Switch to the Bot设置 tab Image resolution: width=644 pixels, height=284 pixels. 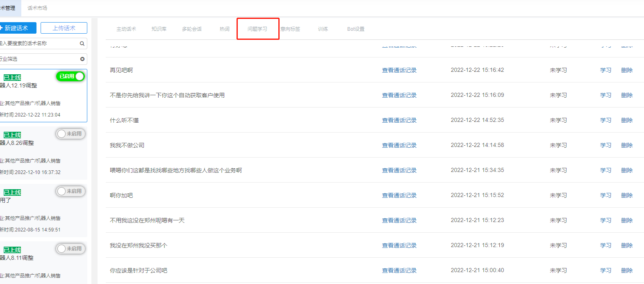click(356, 29)
